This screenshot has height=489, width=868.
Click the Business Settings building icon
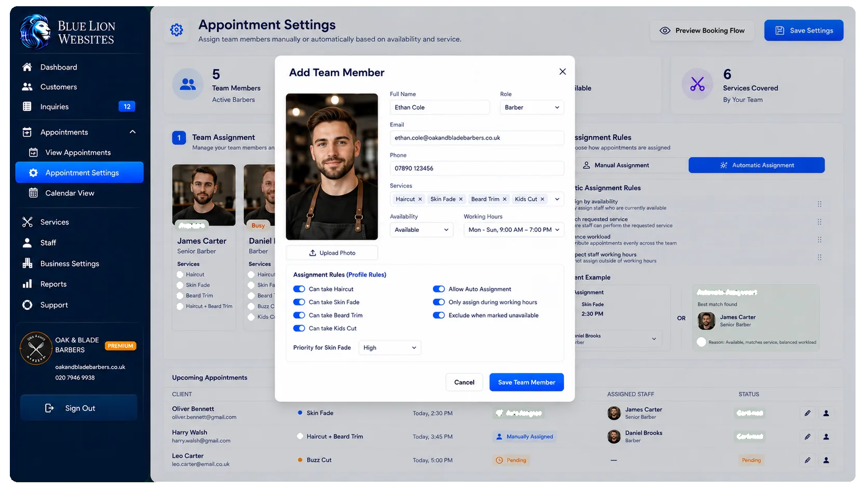coord(28,263)
